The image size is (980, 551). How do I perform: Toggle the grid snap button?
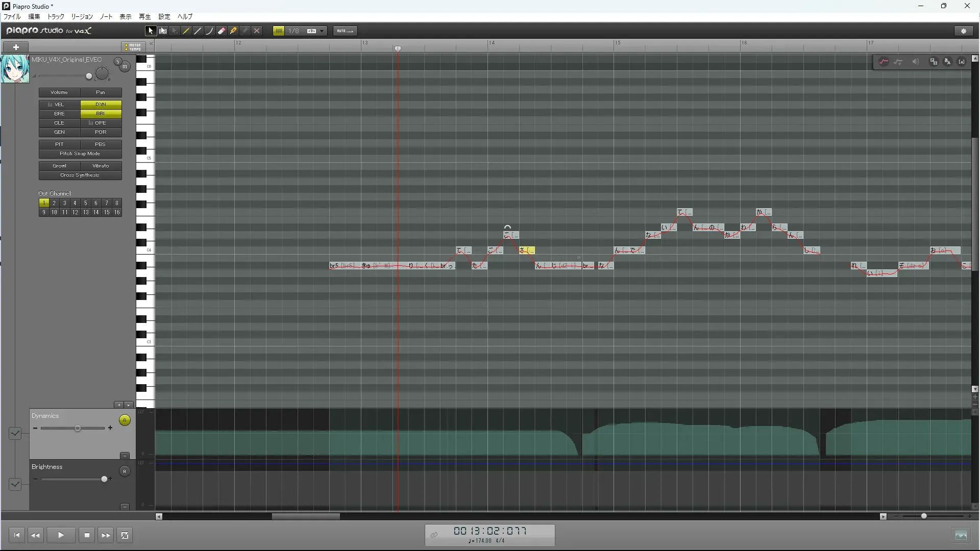point(279,31)
